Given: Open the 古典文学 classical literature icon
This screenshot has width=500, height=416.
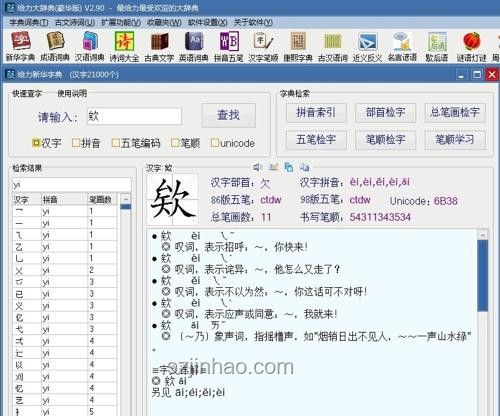Looking at the screenshot, I should [159, 47].
